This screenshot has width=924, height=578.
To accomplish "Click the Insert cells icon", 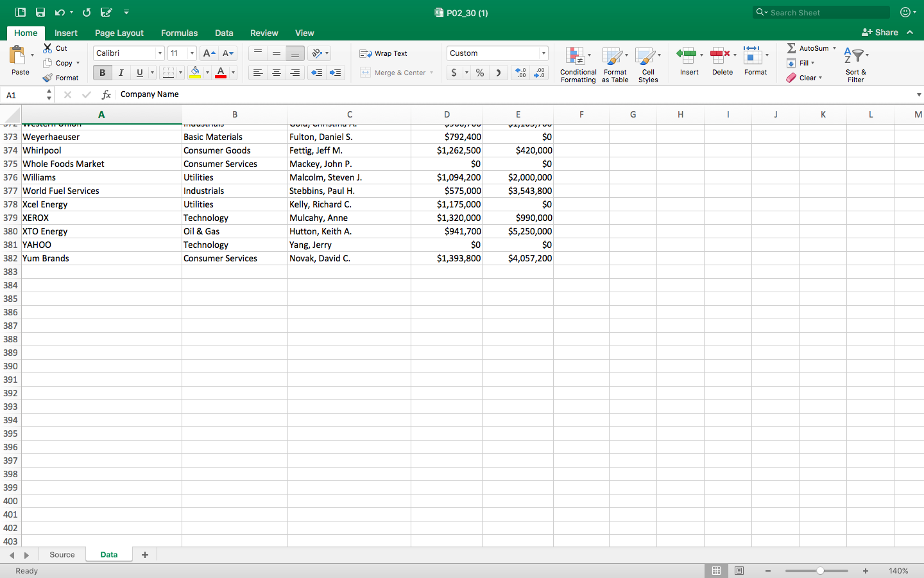I will pos(686,55).
